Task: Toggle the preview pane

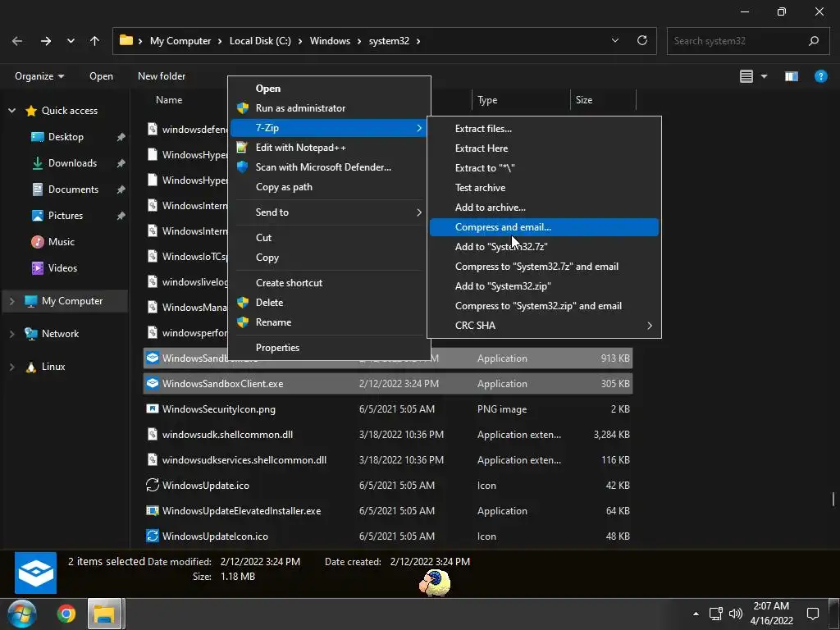Action: tap(792, 76)
